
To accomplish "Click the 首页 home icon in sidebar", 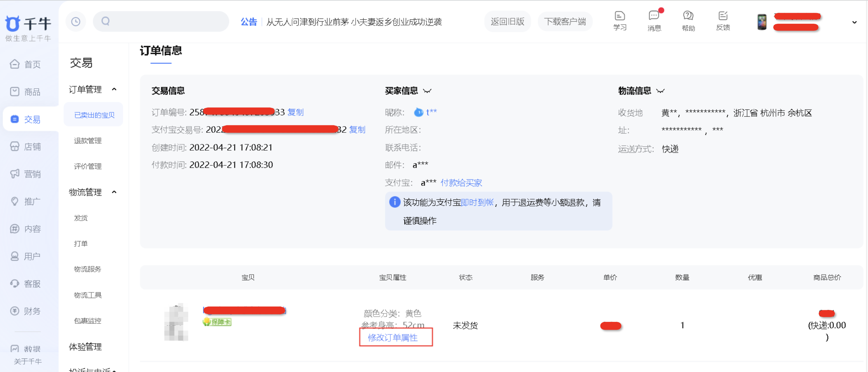I will (x=14, y=64).
